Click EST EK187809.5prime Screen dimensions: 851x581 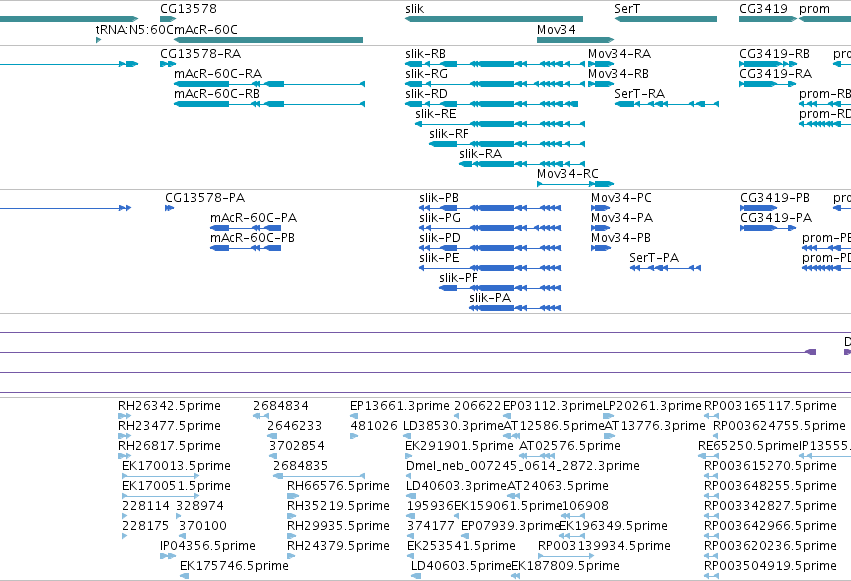click(x=516, y=576)
